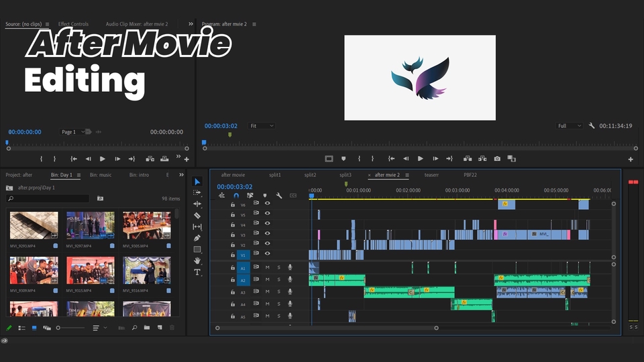644x362 pixels.
Task: Switch project panel to icon view
Action: click(34, 328)
